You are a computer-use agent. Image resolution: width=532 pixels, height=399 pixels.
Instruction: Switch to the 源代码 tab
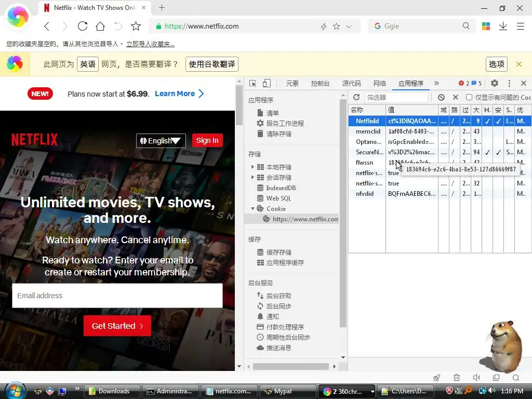point(352,84)
